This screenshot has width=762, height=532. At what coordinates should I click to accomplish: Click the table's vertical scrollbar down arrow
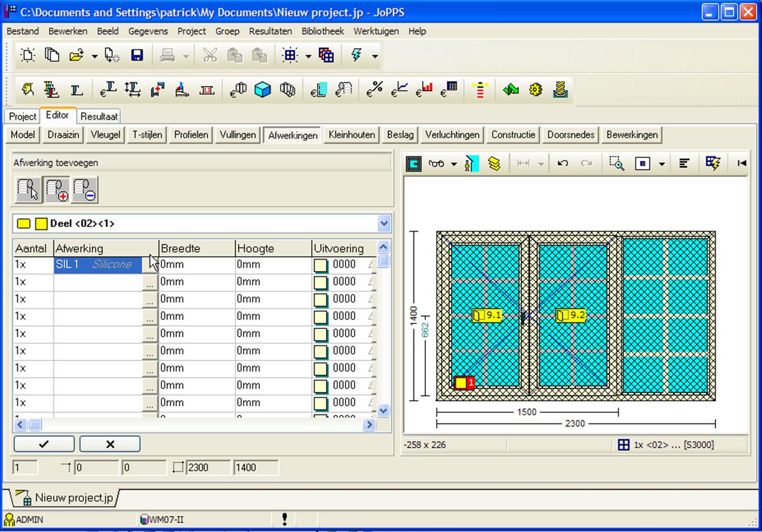pyautogui.click(x=384, y=410)
